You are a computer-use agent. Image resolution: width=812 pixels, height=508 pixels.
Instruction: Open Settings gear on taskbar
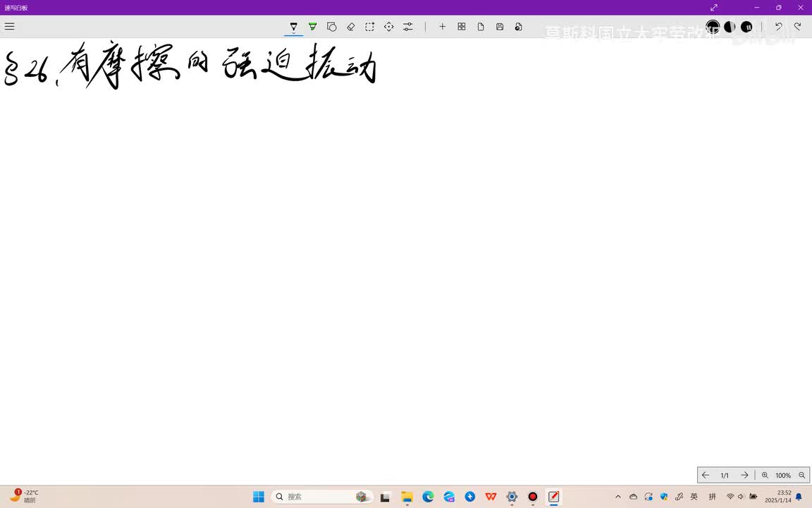512,497
